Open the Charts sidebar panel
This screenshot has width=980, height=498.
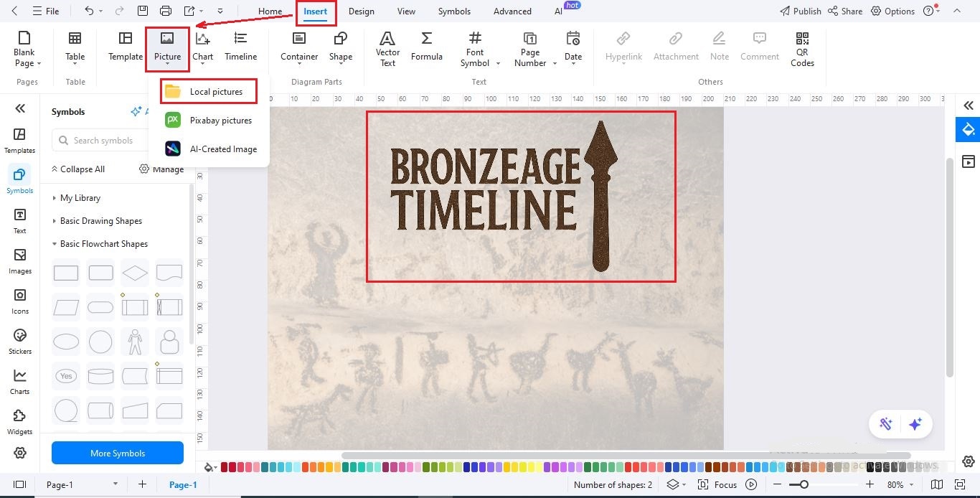(19, 382)
